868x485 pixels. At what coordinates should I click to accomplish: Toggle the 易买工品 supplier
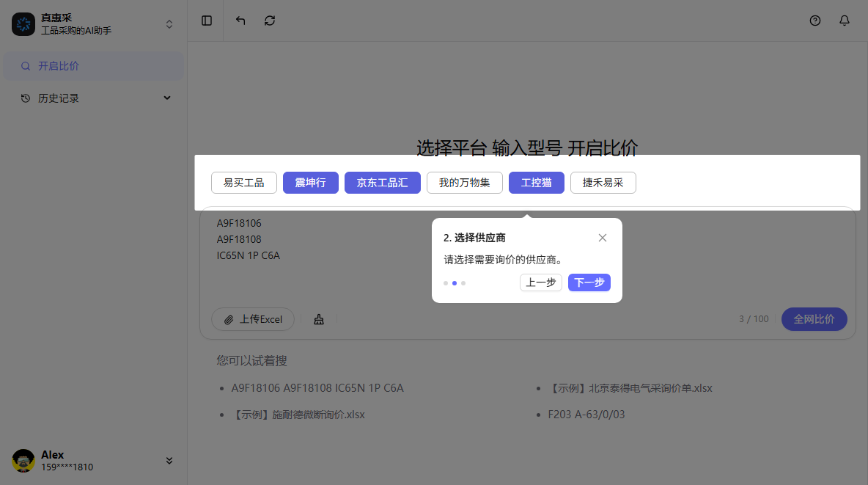243,183
